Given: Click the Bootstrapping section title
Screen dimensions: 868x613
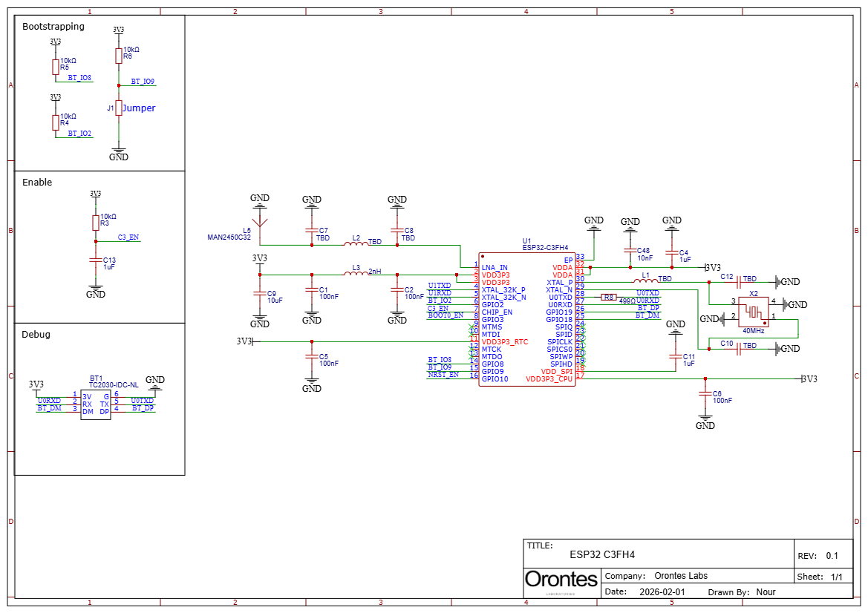Looking at the screenshot, I should click(53, 27).
